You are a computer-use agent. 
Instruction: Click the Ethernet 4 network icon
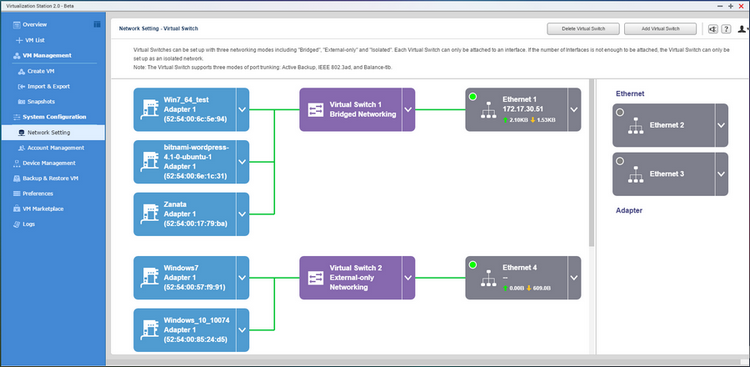pyautogui.click(x=488, y=278)
